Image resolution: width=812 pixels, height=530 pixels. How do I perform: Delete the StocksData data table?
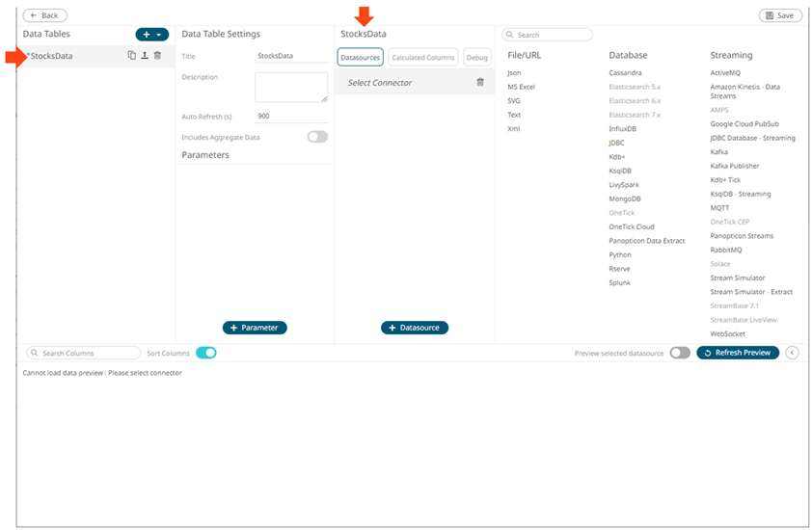click(157, 56)
